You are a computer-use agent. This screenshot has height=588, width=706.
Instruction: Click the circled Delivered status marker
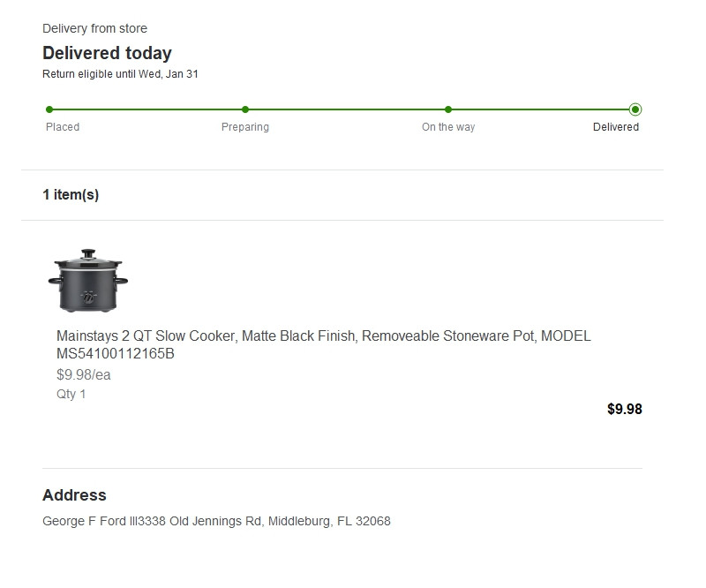click(x=635, y=109)
